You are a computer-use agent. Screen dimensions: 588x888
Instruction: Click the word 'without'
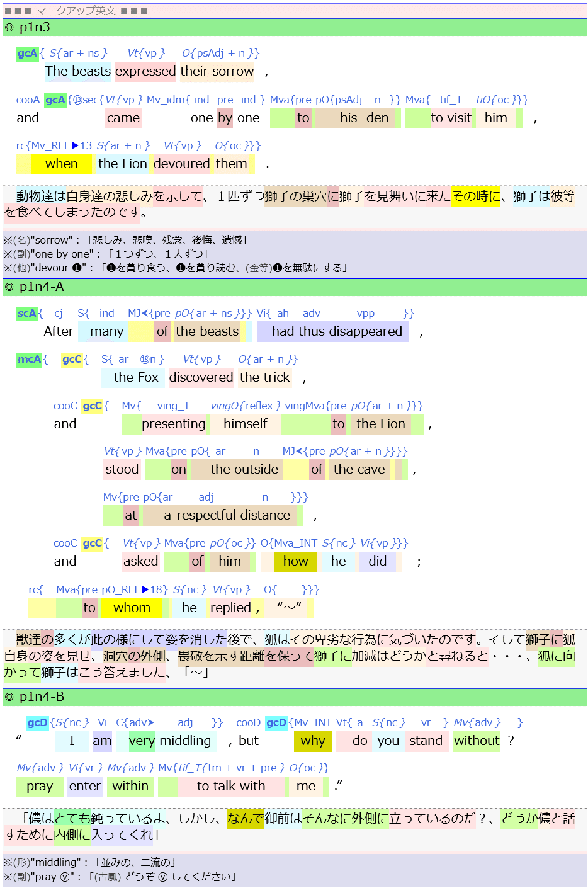477,741
